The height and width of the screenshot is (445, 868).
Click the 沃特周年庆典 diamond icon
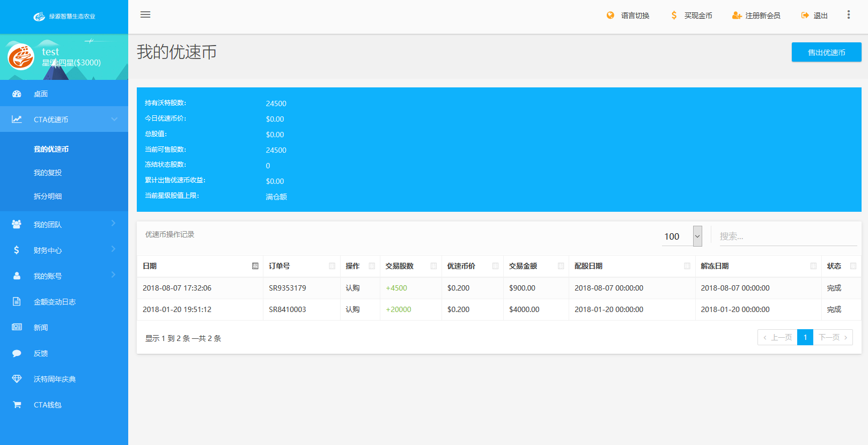pyautogui.click(x=17, y=379)
